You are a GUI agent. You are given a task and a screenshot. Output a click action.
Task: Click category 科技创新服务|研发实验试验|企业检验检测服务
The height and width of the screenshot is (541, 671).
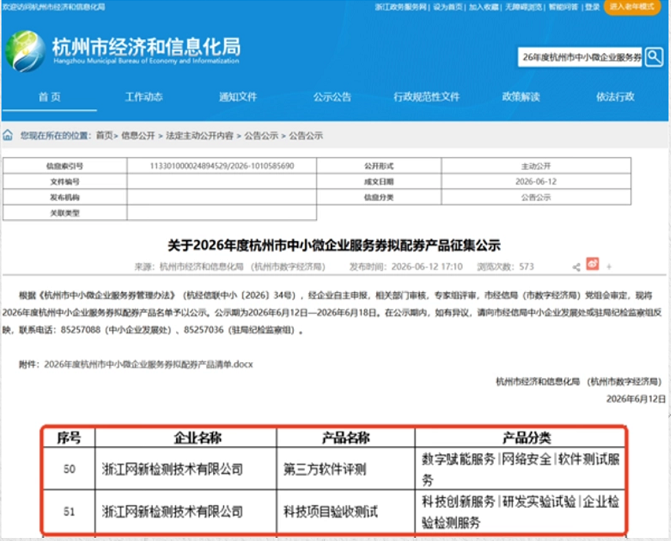coord(520,511)
